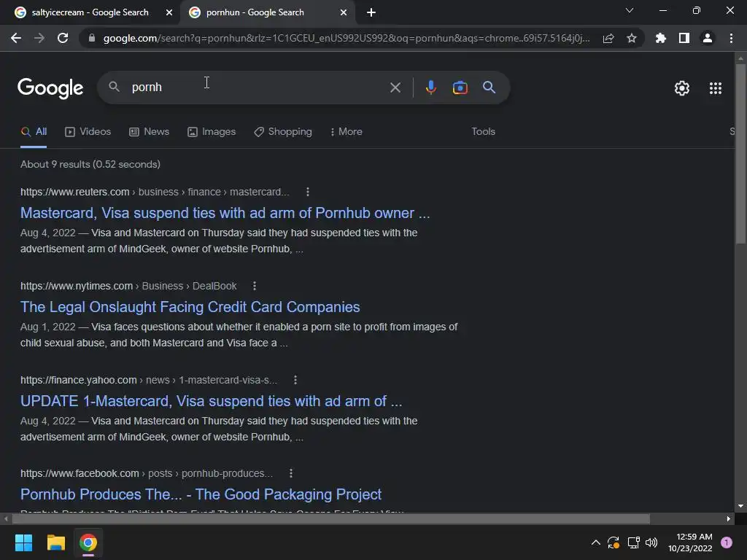Share this page icon in address bar
Screen dimensions: 747x560
(608, 38)
